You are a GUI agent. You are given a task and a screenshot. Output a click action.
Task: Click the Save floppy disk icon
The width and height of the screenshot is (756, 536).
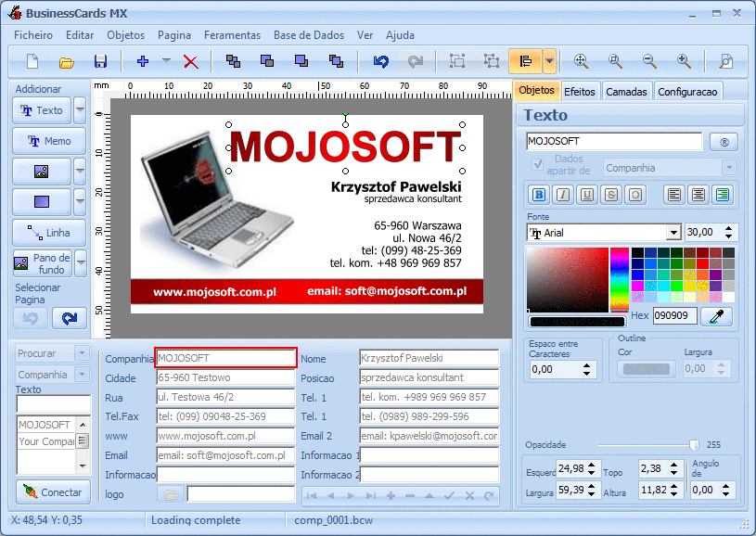click(100, 61)
